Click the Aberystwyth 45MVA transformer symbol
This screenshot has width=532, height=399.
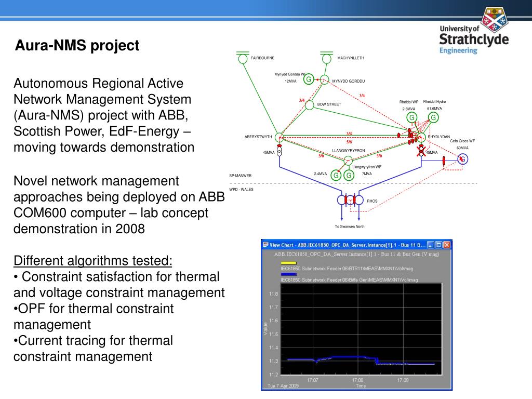280,152
